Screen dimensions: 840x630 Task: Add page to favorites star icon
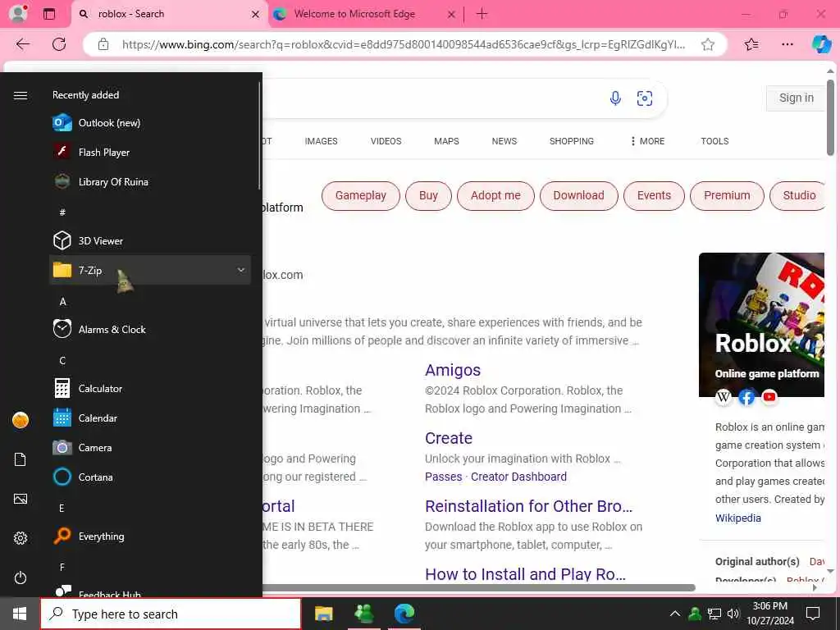point(708,44)
